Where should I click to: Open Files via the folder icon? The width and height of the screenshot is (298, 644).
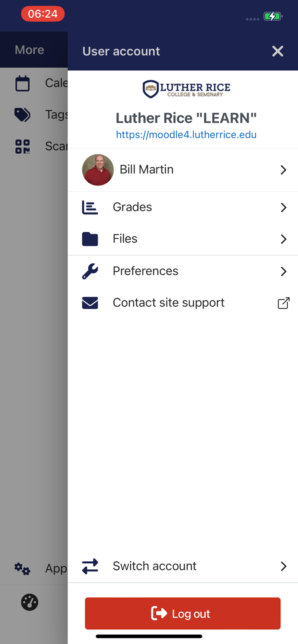click(x=90, y=239)
